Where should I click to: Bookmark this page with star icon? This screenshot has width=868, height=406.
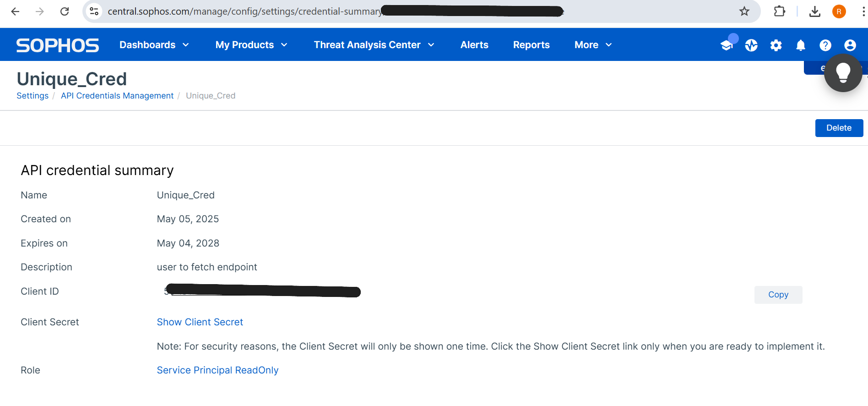coord(744,11)
